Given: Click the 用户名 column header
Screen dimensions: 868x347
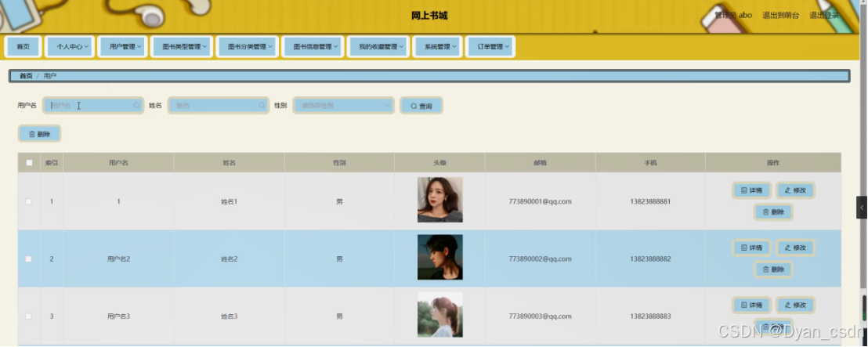Looking at the screenshot, I should click(x=118, y=163).
